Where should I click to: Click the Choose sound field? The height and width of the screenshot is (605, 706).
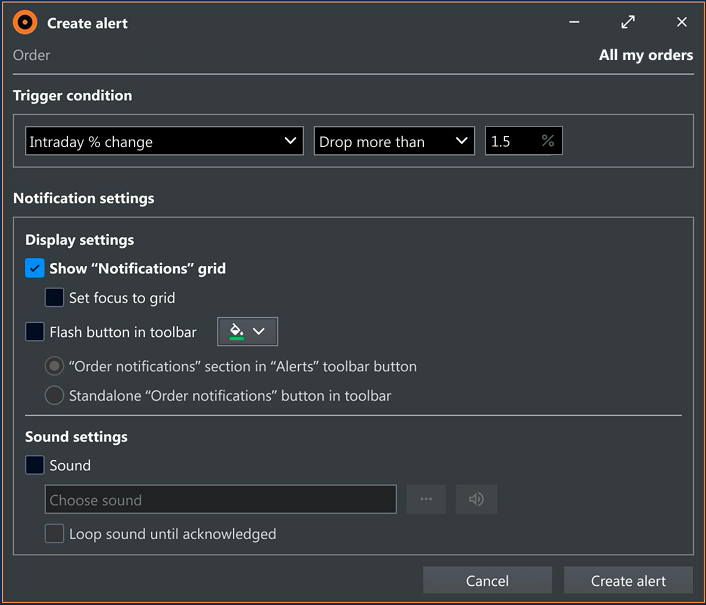point(221,499)
